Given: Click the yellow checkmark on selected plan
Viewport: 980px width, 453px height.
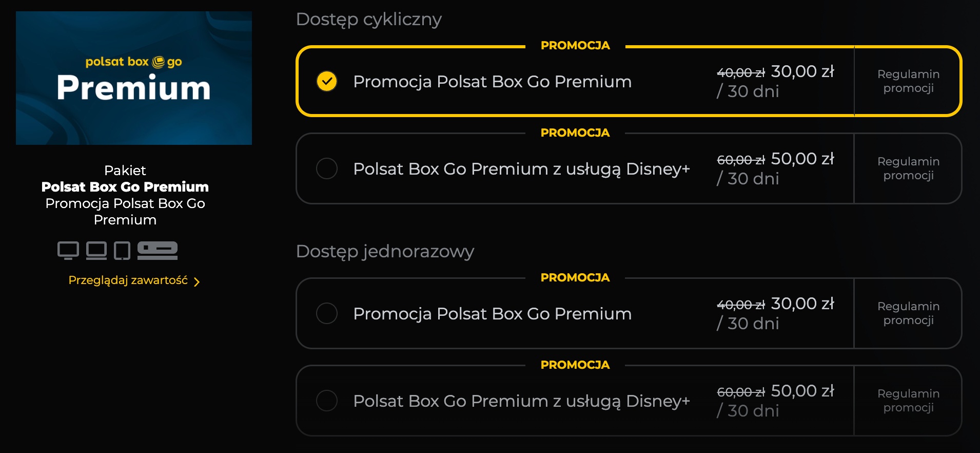Looking at the screenshot, I should tap(327, 81).
